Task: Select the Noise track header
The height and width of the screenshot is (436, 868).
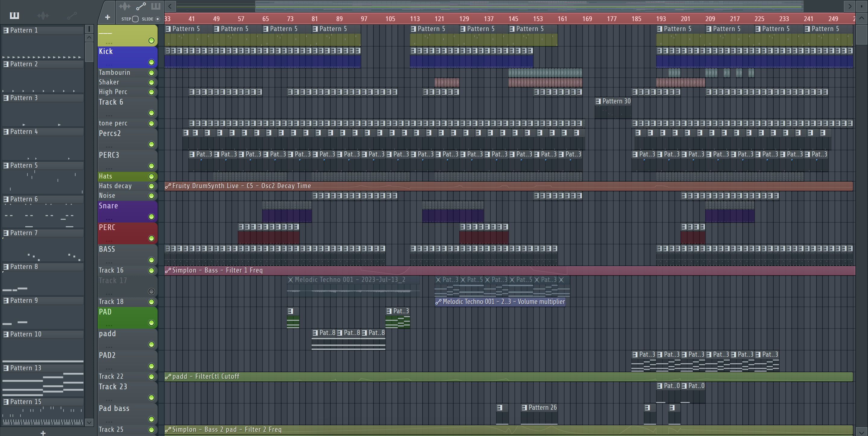Action: (127, 196)
